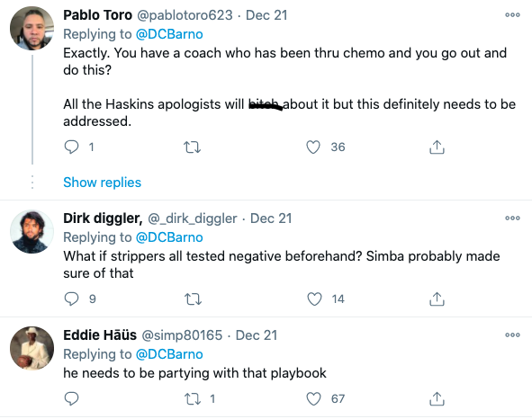Open more options on Pablo Toro's tweet

pyautogui.click(x=512, y=15)
